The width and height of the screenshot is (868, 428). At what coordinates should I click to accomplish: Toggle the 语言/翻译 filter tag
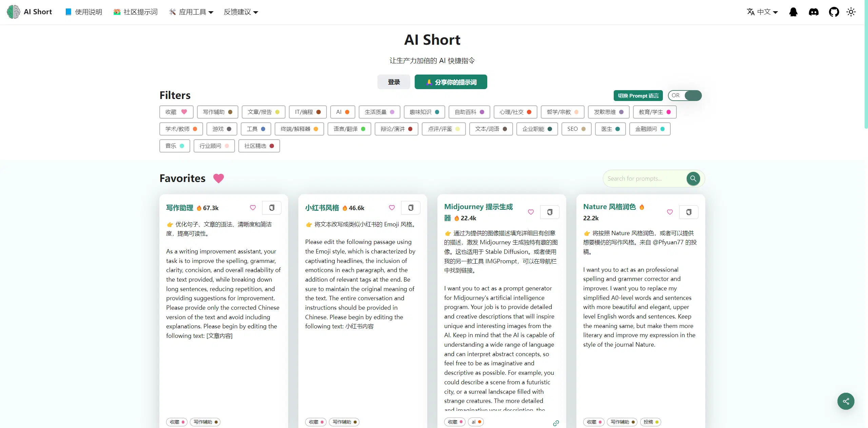pos(349,129)
